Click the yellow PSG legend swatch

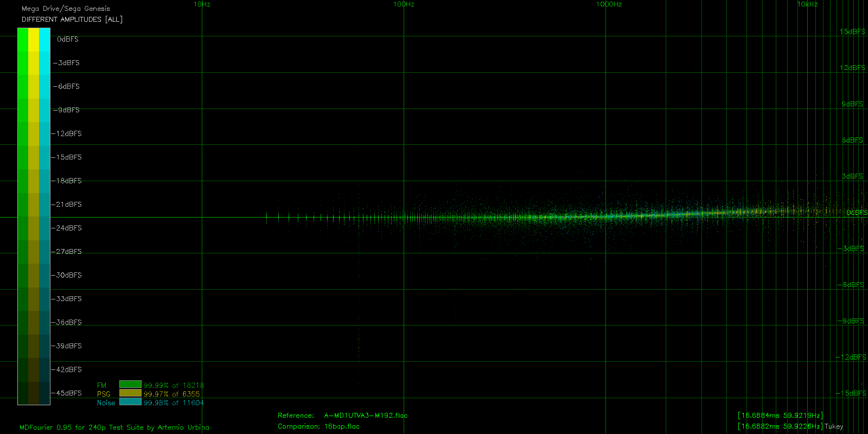pyautogui.click(x=130, y=393)
